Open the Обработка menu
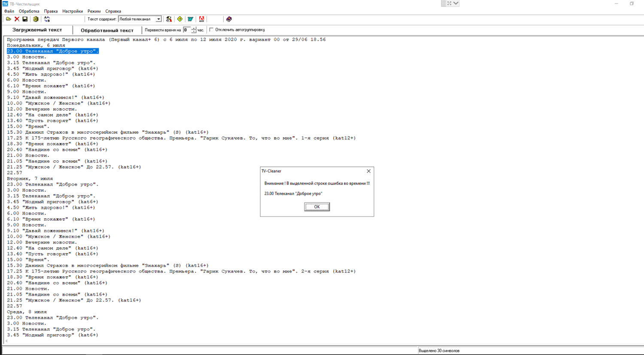Image resolution: width=644 pixels, height=355 pixels. 30,11
